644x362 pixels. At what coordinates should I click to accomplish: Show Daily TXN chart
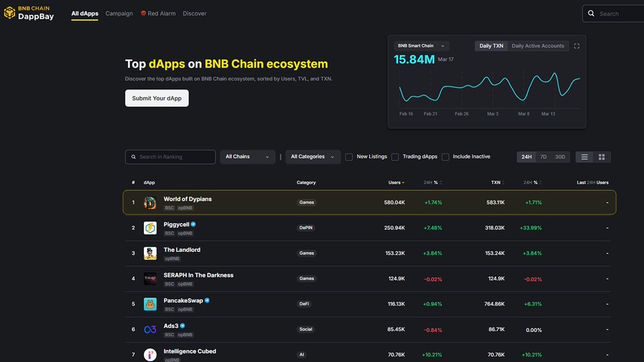[x=492, y=46]
